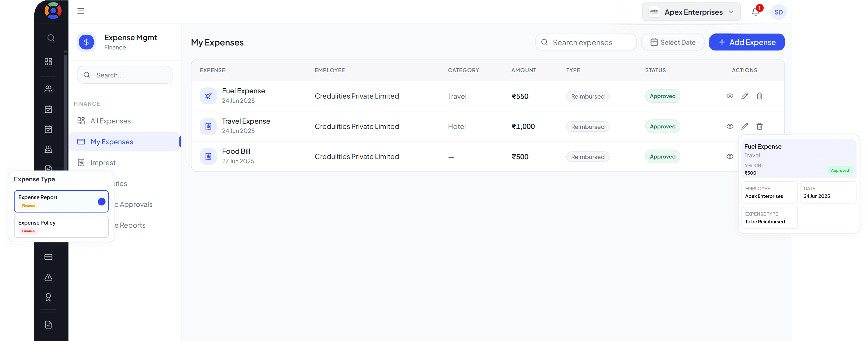
Task: Click the Search expenses field
Action: click(x=586, y=43)
